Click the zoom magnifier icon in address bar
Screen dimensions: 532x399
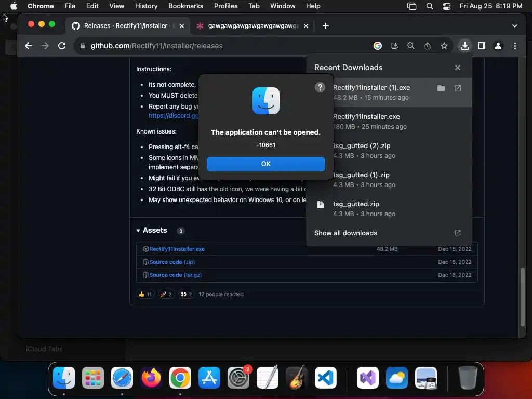[410, 46]
